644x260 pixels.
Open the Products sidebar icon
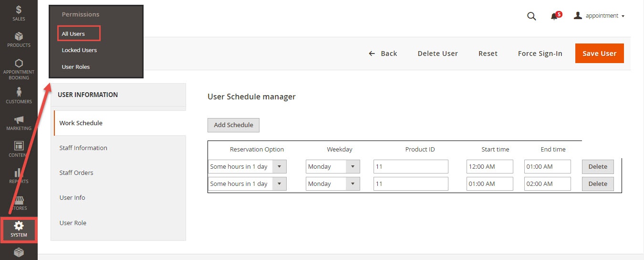tap(19, 37)
